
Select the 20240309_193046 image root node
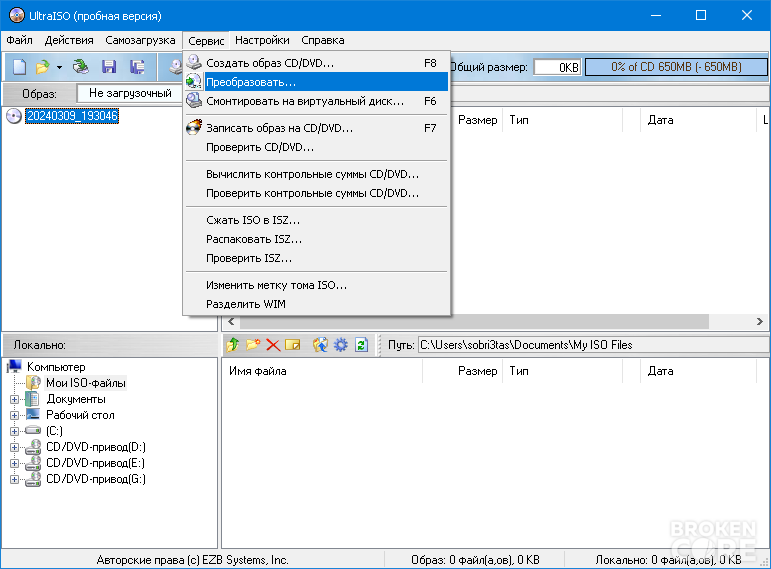coord(72,116)
